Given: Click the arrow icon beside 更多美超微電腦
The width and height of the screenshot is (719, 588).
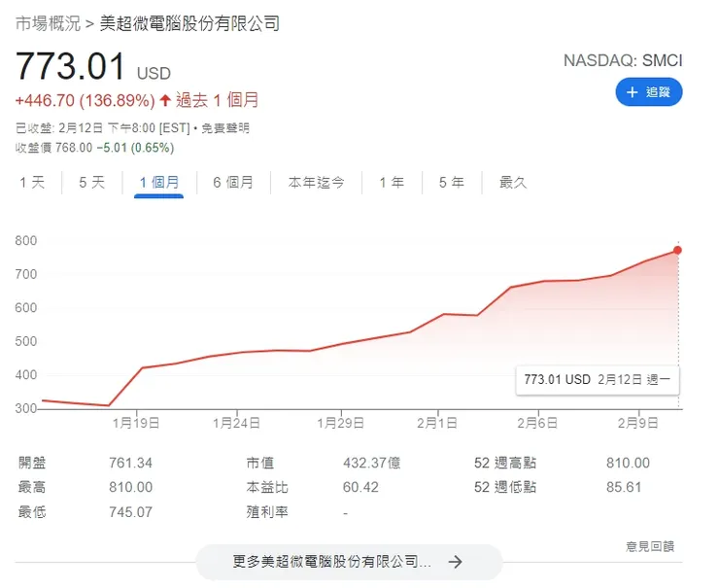Looking at the screenshot, I should [455, 562].
